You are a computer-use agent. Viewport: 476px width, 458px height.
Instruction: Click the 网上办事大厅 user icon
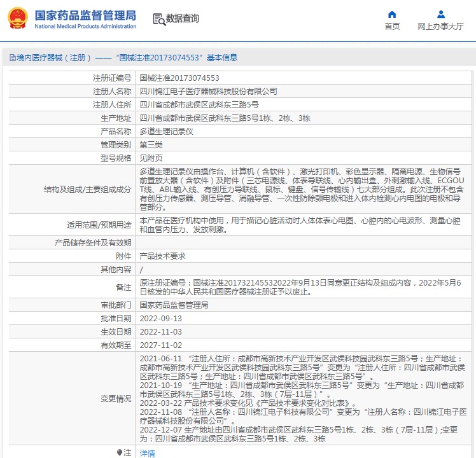(441, 14)
